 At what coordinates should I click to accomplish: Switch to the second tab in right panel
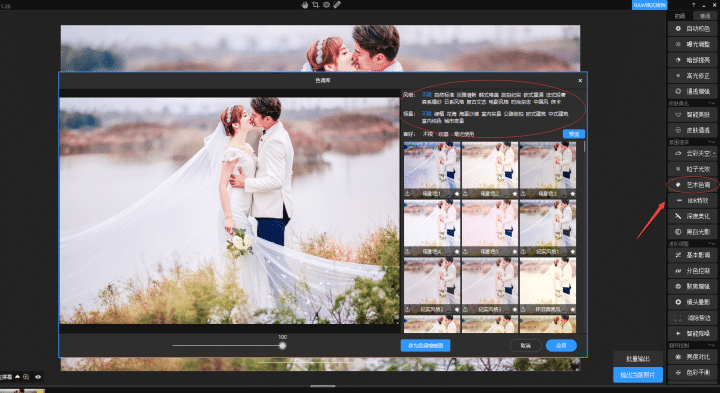[x=705, y=16]
